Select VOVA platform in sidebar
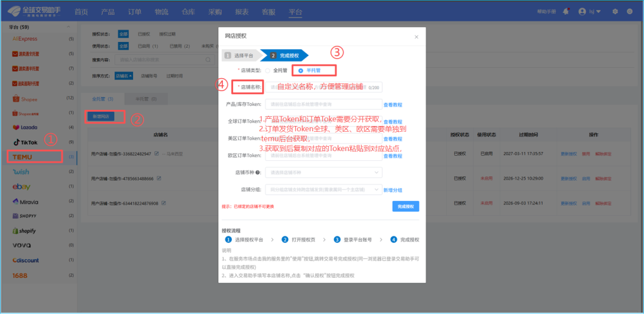Screen dimensions: 644x314 (22, 246)
